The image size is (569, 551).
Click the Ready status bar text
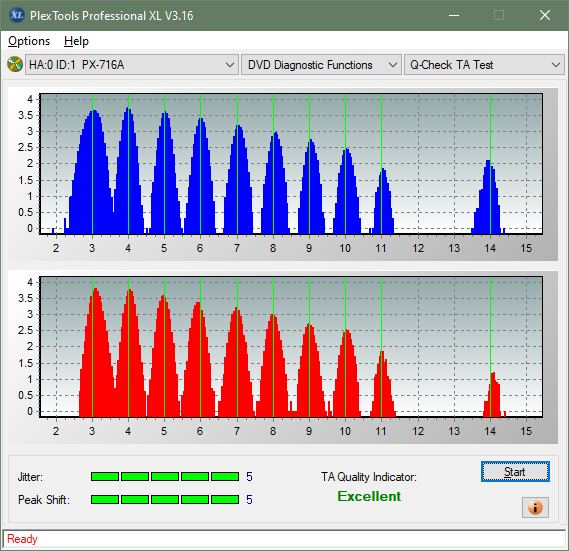(x=22, y=539)
